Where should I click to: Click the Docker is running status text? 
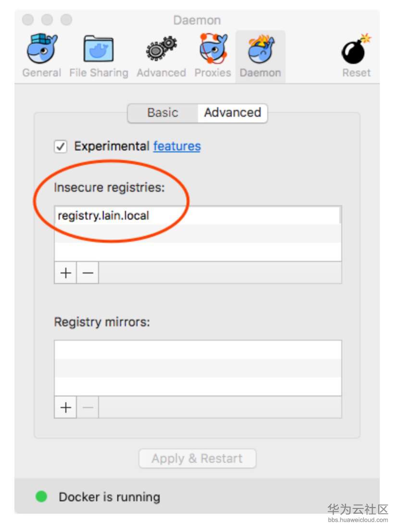tap(109, 497)
